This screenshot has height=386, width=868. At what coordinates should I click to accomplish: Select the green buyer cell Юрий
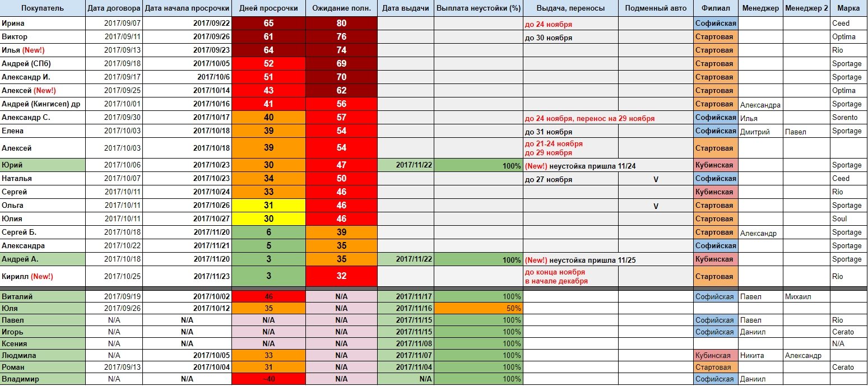[43, 165]
